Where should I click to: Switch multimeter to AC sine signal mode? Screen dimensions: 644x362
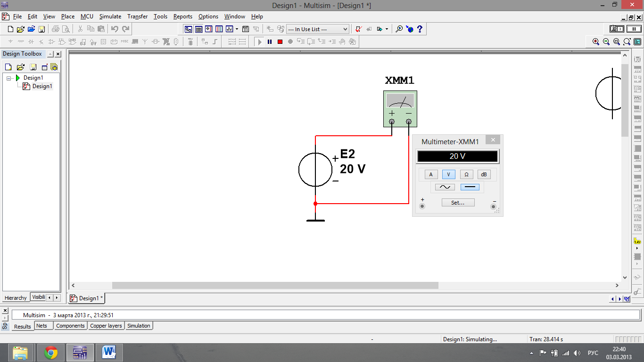coord(445,187)
